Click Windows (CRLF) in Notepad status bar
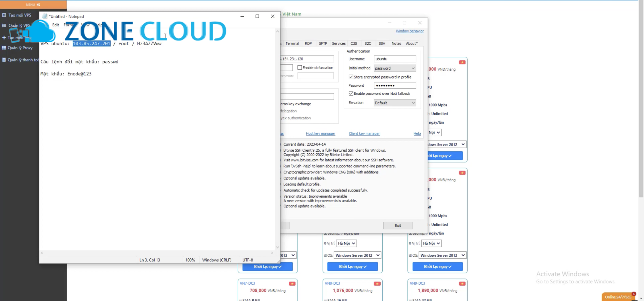Image resolution: width=644 pixels, height=301 pixels. coord(217,260)
